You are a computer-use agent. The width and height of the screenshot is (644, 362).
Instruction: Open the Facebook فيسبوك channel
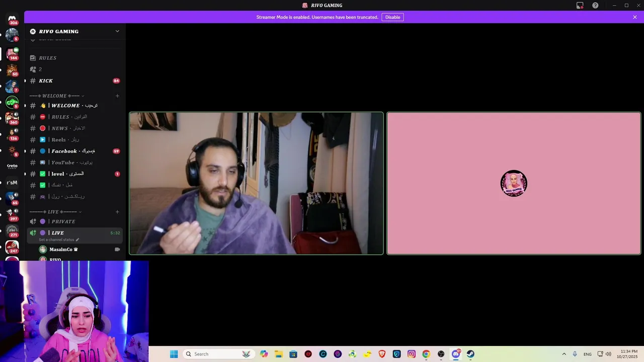coord(75,151)
